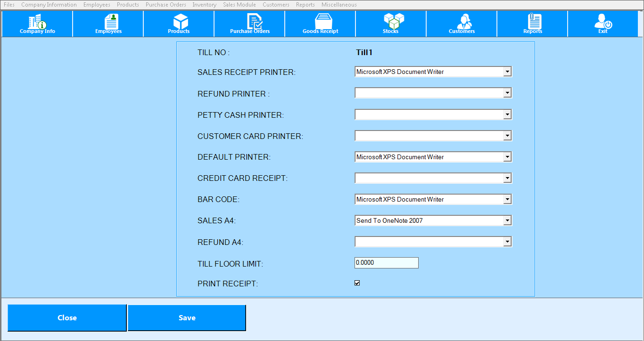The width and height of the screenshot is (644, 341).
Task: Open the Customers toolbar icon
Action: pos(462,24)
